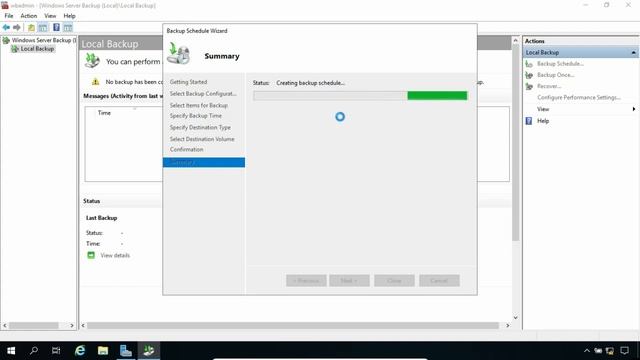Open File Explorer from the taskbar

tap(103, 351)
